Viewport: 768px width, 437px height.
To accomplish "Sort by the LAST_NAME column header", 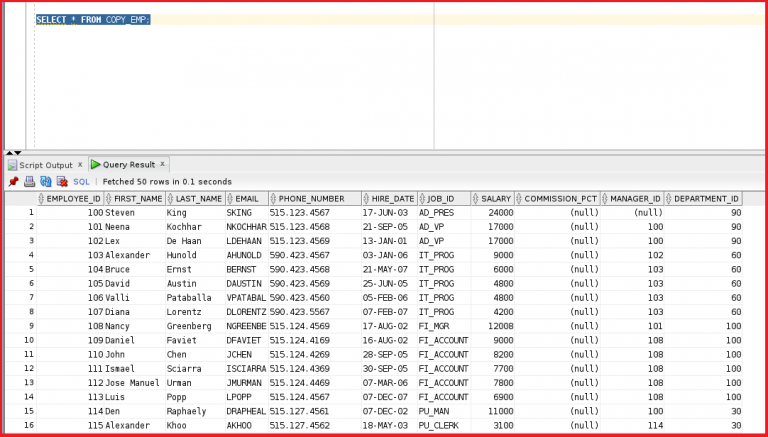I will 195,199.
